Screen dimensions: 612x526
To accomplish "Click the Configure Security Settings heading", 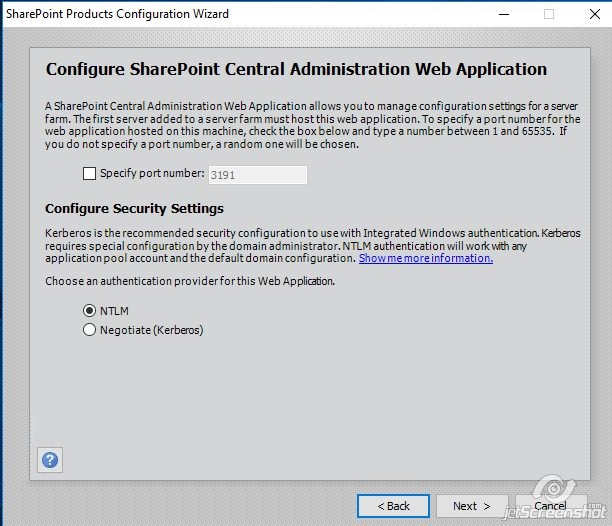I will (135, 209).
